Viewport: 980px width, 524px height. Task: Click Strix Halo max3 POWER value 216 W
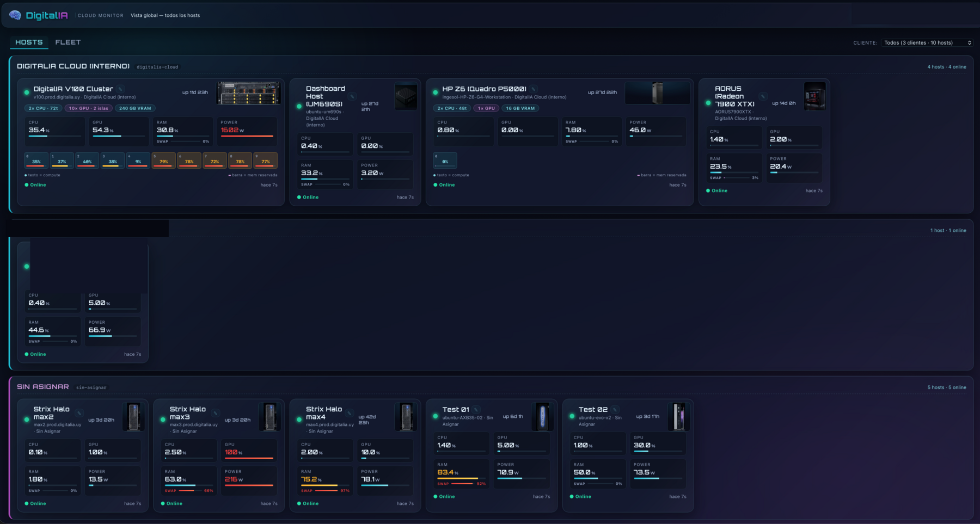235,479
